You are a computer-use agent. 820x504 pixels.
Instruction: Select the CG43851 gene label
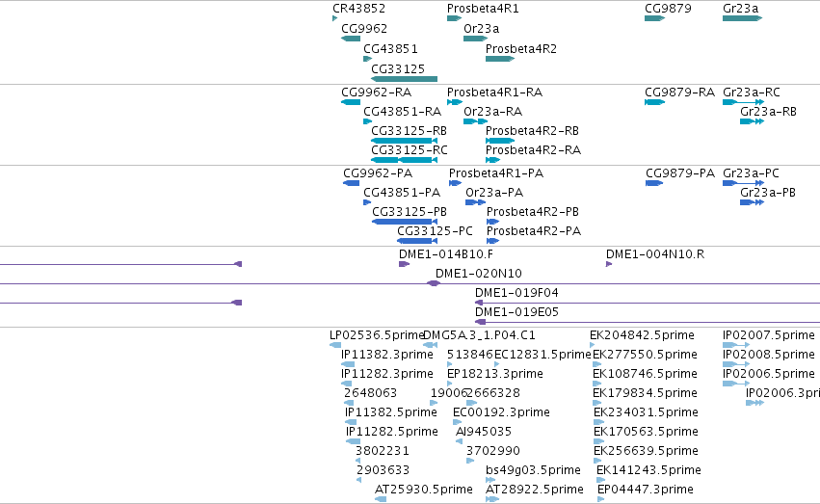click(390, 49)
